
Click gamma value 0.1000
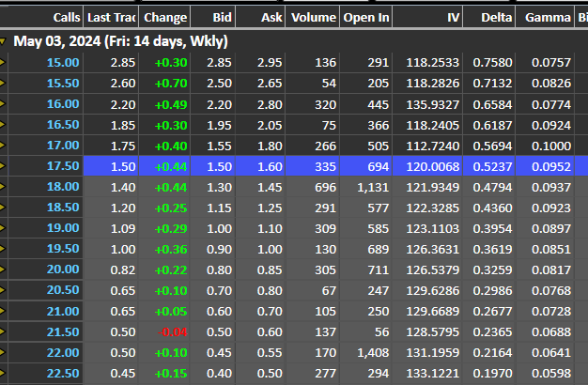pos(551,146)
